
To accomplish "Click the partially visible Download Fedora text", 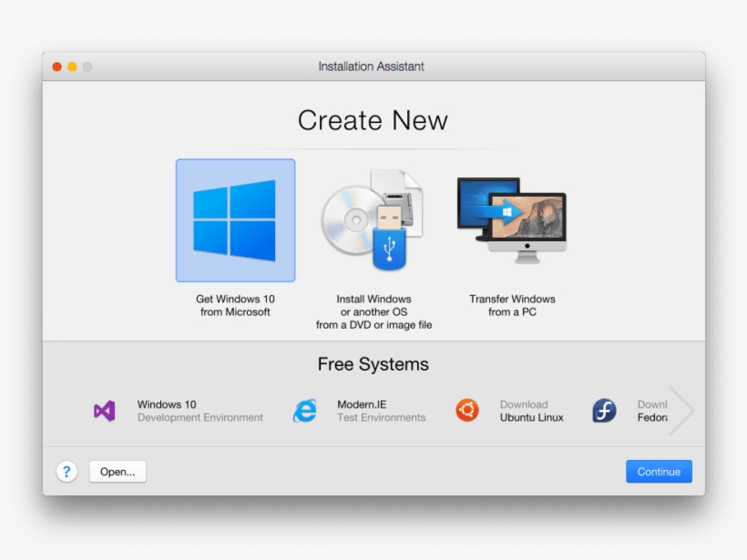I will coord(652,411).
